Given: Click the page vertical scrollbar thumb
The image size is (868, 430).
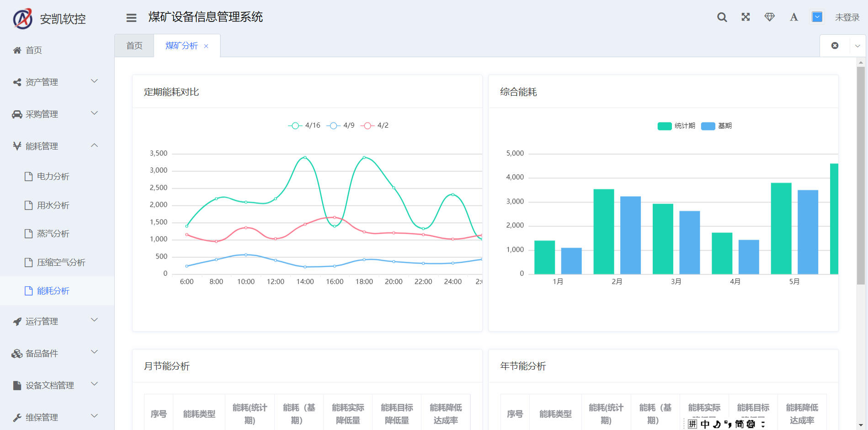Looking at the screenshot, I should (861, 176).
